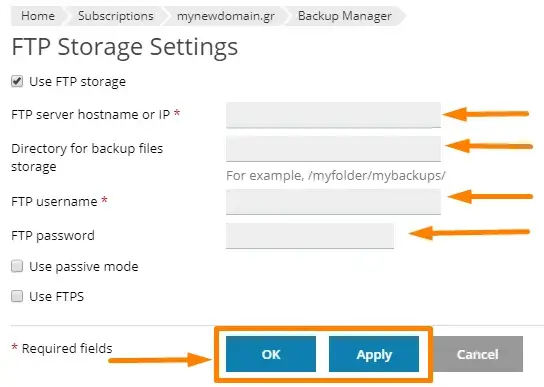
Task: Tick the Use FTPS checkbox
Action: pyautogui.click(x=17, y=296)
